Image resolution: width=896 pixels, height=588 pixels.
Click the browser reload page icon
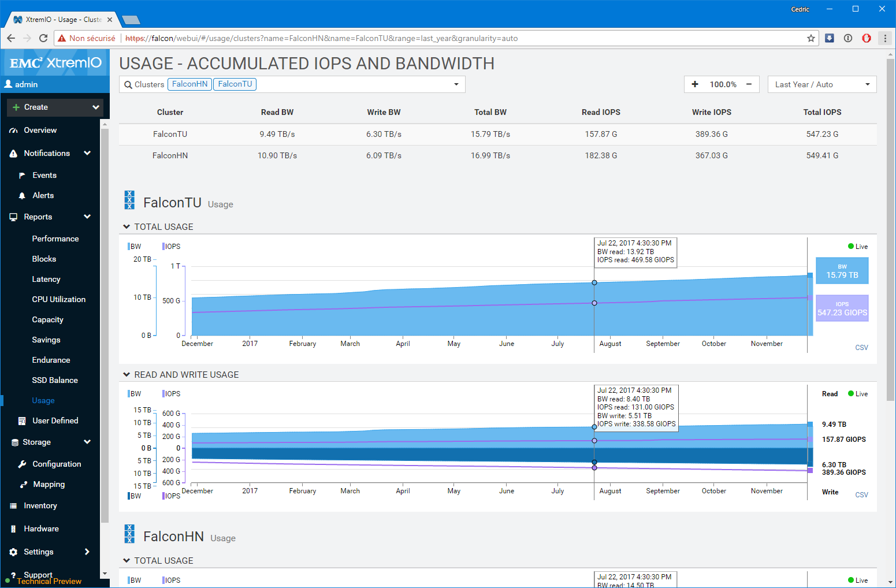coord(43,38)
